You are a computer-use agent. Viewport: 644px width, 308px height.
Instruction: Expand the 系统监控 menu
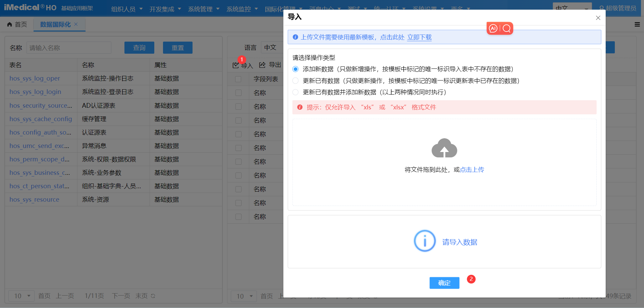tap(242, 9)
